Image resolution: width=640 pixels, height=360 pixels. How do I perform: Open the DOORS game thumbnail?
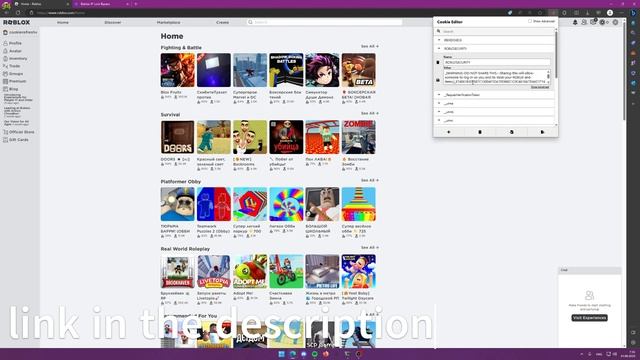pyautogui.click(x=178, y=137)
